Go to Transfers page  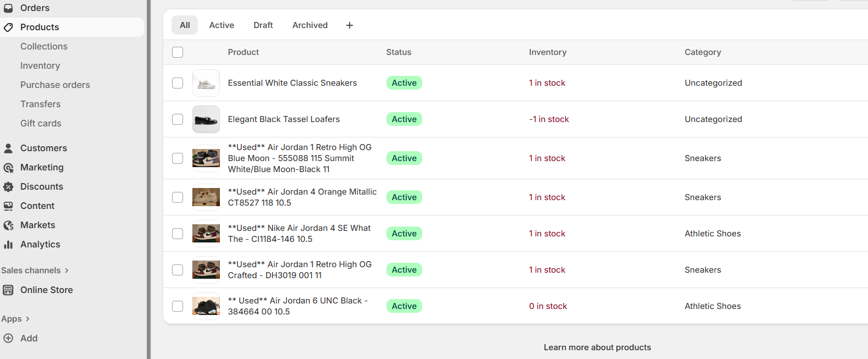click(41, 104)
